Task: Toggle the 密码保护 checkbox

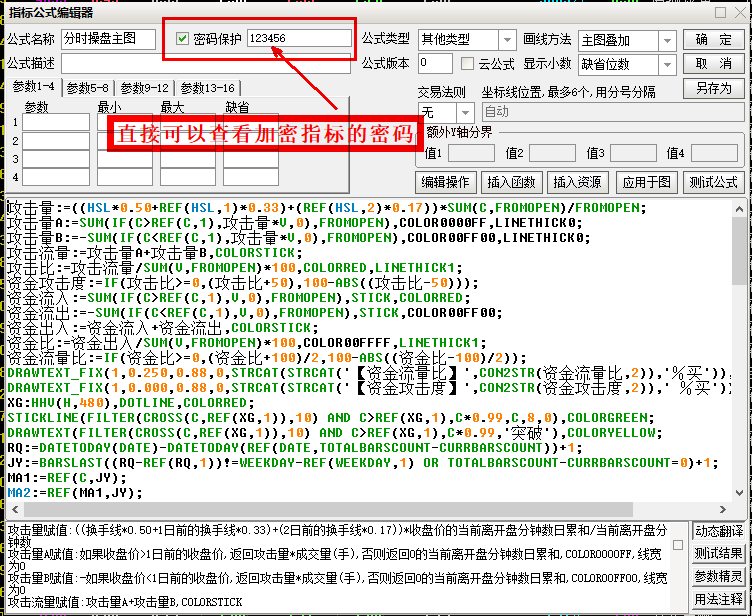Action: 182,38
